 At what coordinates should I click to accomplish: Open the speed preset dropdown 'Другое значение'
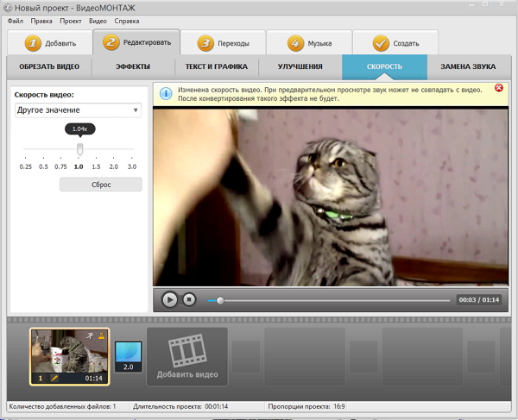pyautogui.click(x=78, y=110)
